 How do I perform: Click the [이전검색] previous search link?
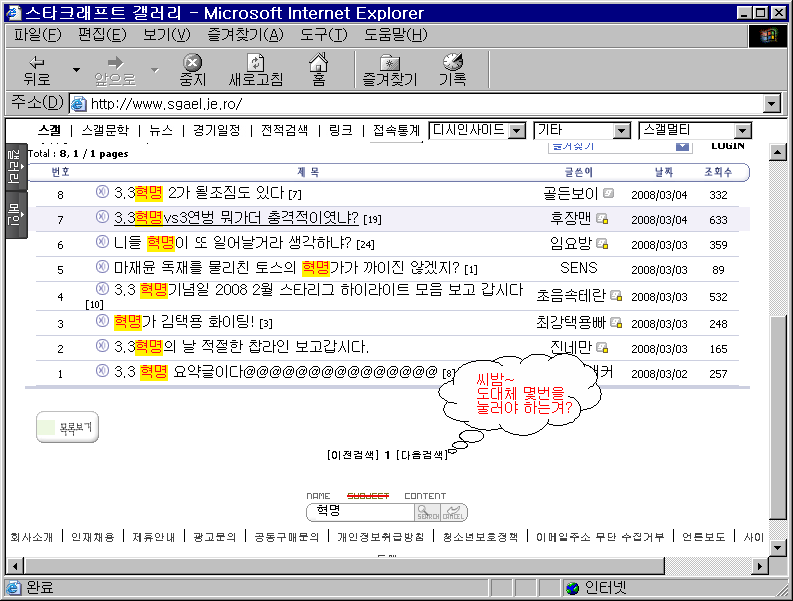pyautogui.click(x=353, y=455)
